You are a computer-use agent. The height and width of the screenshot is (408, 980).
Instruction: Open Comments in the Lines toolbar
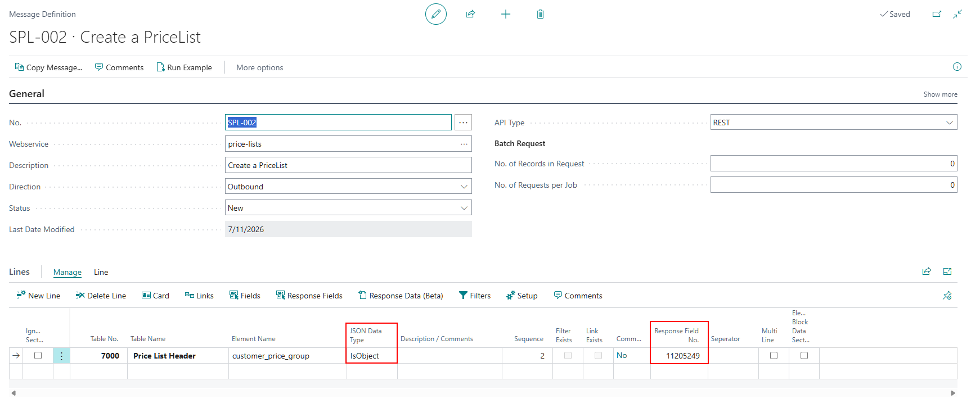click(x=578, y=296)
